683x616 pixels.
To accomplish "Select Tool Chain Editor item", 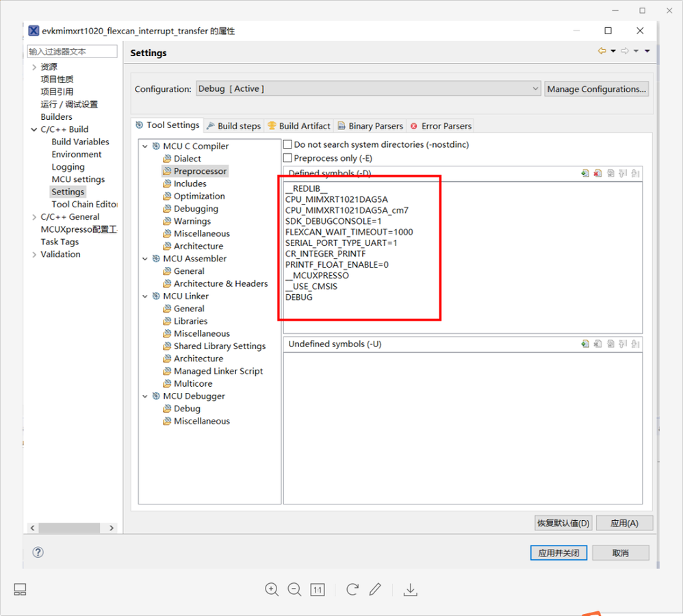I will click(84, 205).
